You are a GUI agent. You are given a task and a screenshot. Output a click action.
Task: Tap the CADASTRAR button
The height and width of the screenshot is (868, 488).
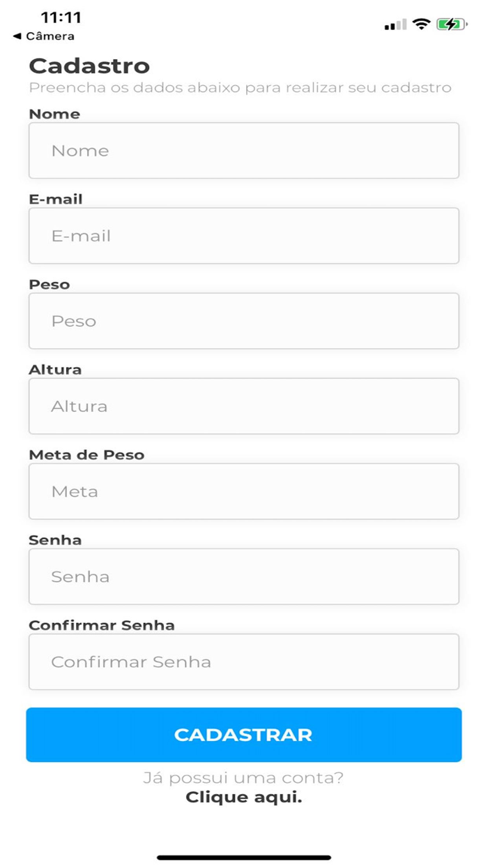pyautogui.click(x=243, y=735)
